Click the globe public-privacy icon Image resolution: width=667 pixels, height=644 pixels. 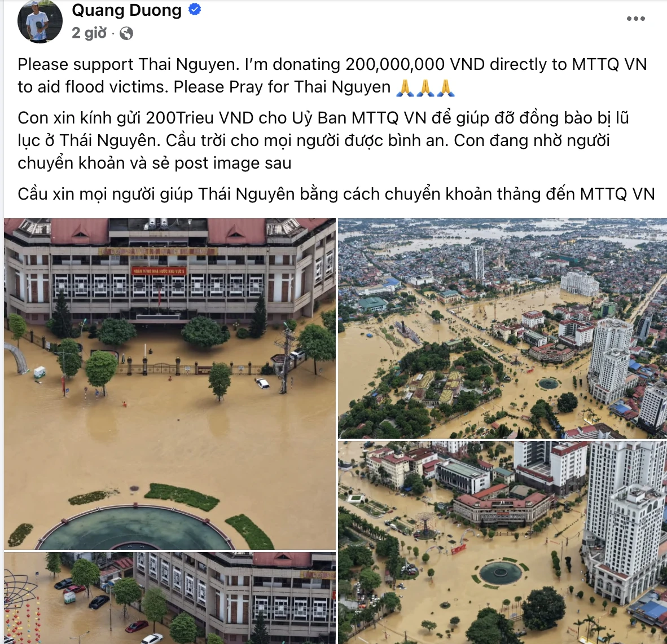[x=126, y=33]
